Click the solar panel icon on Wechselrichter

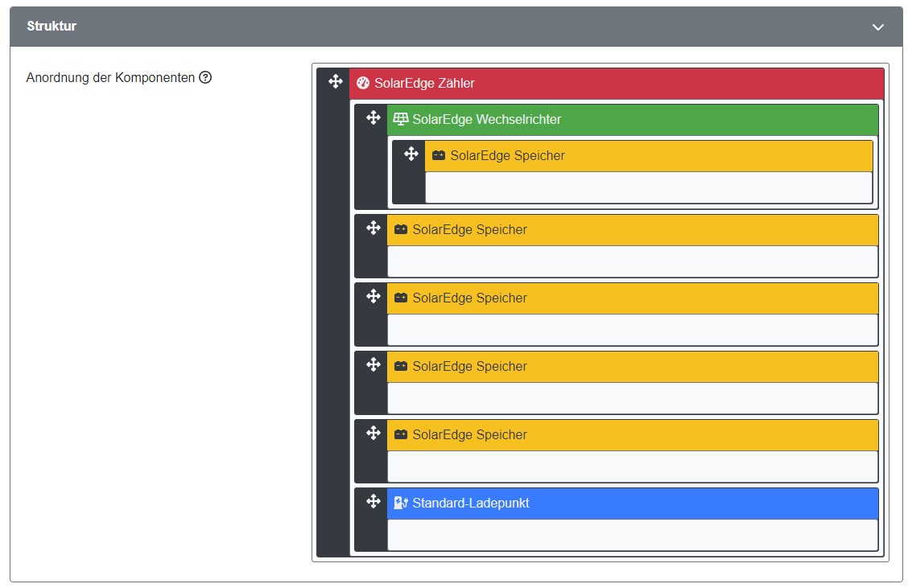click(x=400, y=119)
